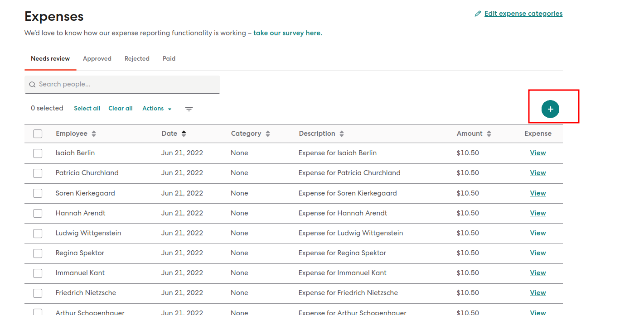The image size is (644, 315).
Task: Sort by Employee column arrows
Action: pos(94,134)
